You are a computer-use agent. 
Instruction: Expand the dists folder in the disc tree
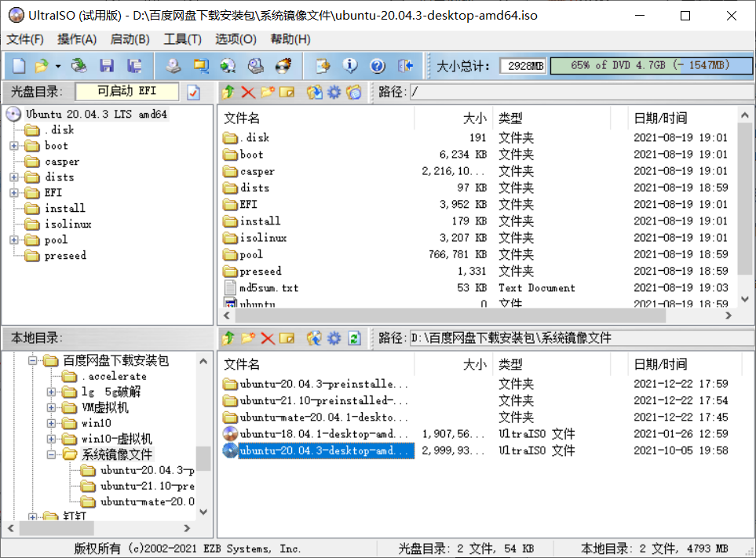coord(14,177)
